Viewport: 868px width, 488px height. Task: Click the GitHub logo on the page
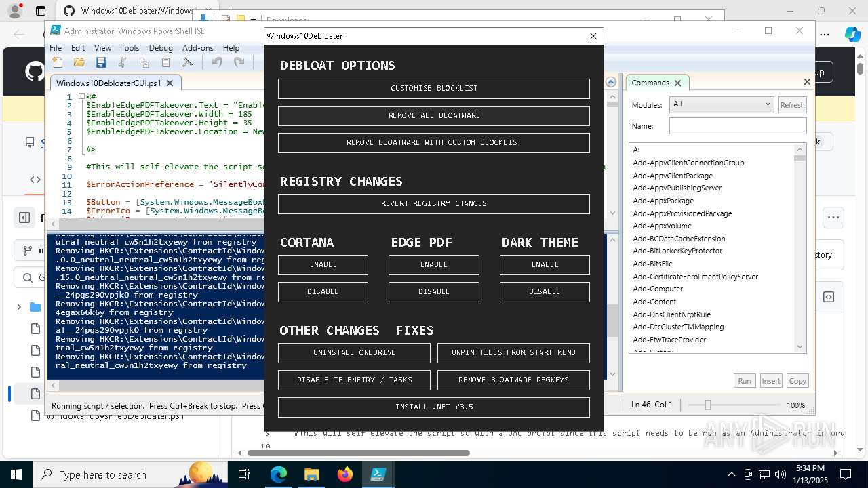[x=35, y=71]
